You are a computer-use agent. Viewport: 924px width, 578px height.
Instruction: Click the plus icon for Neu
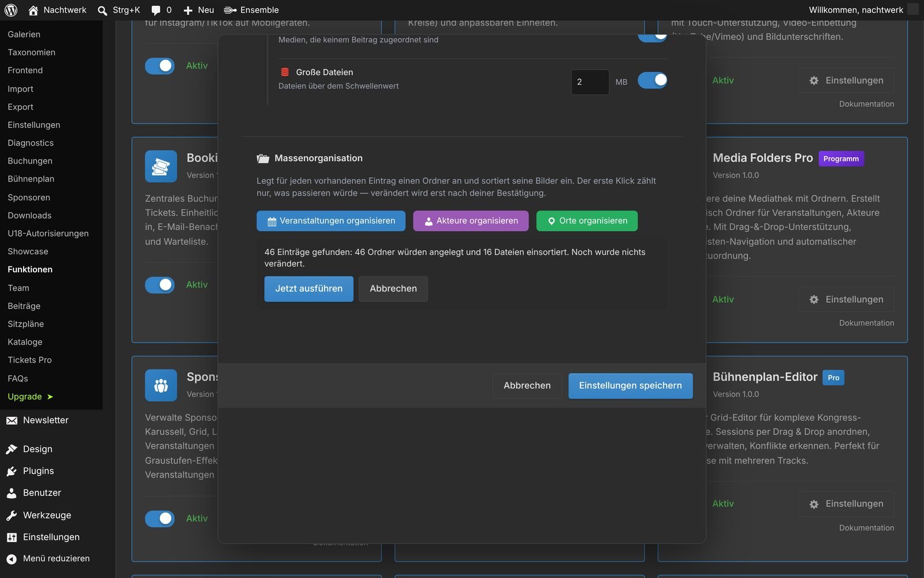188,10
